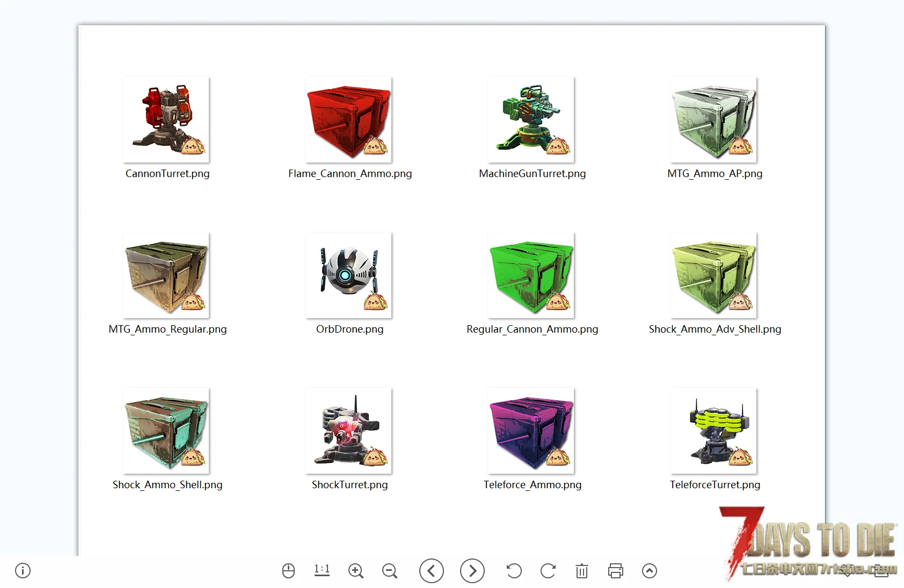The height and width of the screenshot is (588, 904).
Task: Click the Regular_Cannon_Ammo.png file name
Action: click(x=533, y=329)
